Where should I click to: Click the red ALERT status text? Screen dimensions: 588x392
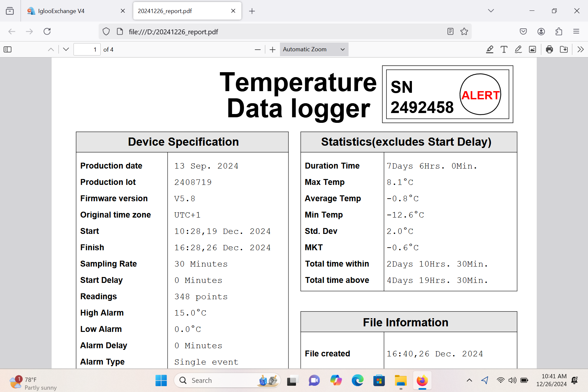coord(481,95)
